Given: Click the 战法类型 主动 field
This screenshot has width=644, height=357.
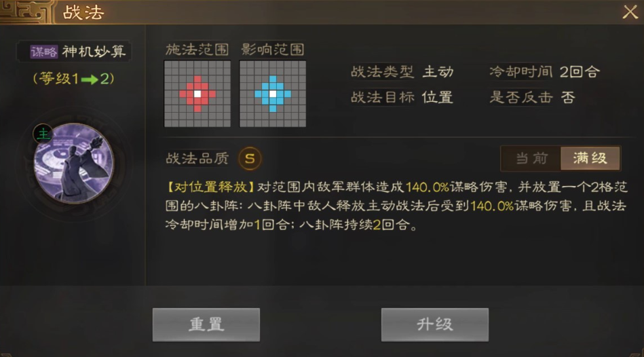Looking at the screenshot, I should [402, 72].
